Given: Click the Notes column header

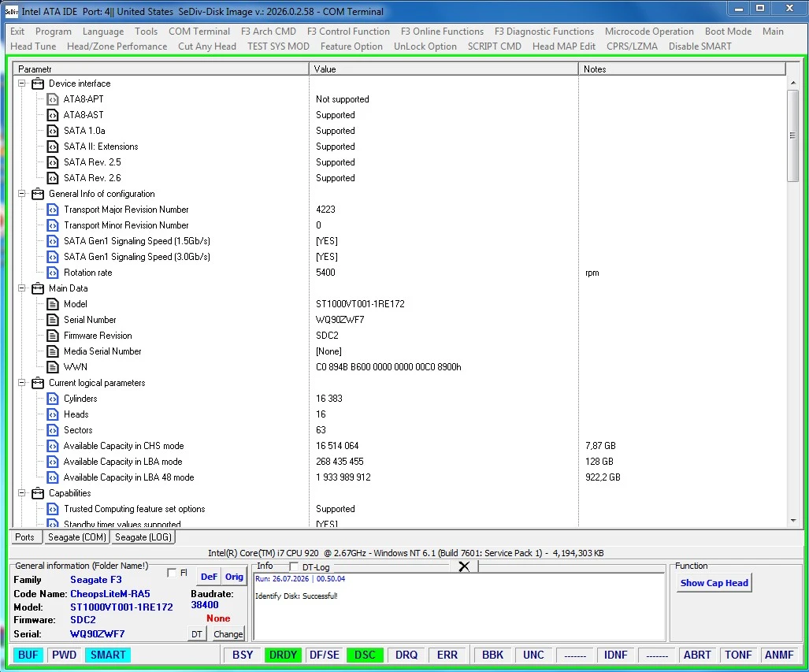Looking at the screenshot, I should coord(682,69).
